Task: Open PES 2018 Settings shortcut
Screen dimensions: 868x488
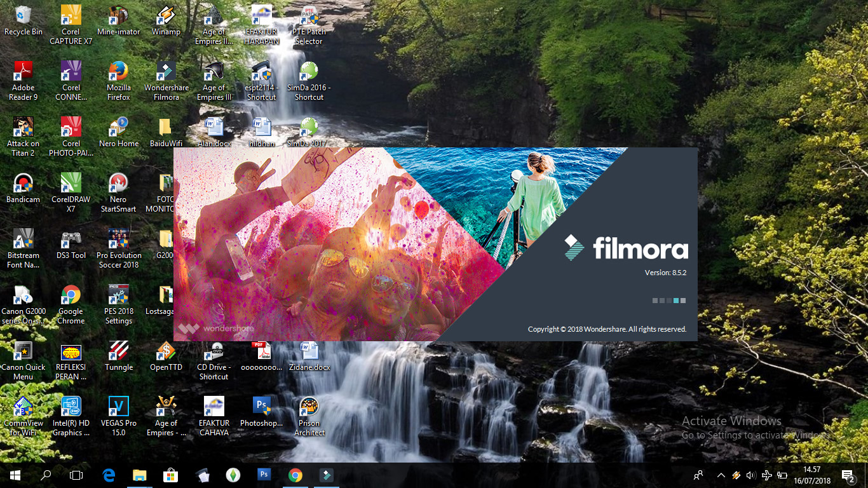Action: coord(118,305)
